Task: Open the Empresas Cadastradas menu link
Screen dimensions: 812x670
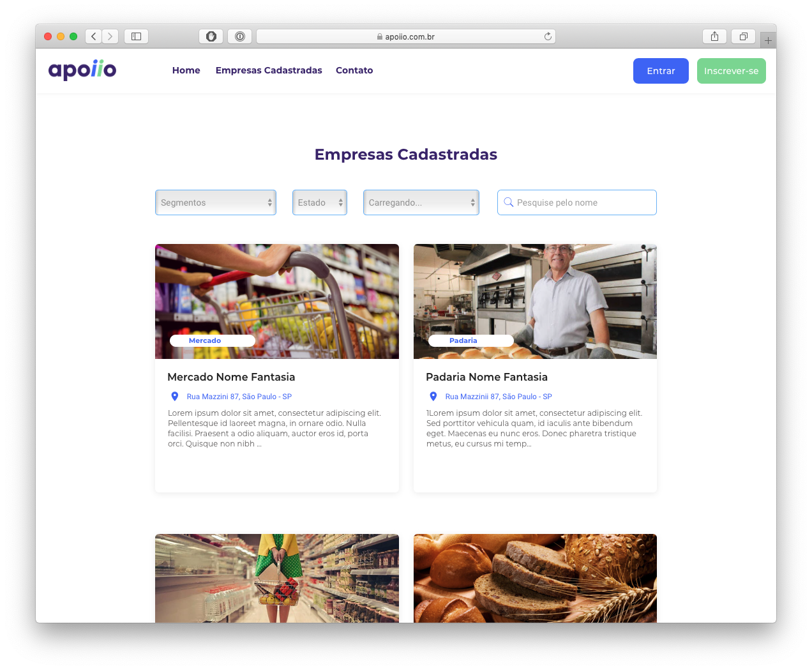Action: click(269, 70)
